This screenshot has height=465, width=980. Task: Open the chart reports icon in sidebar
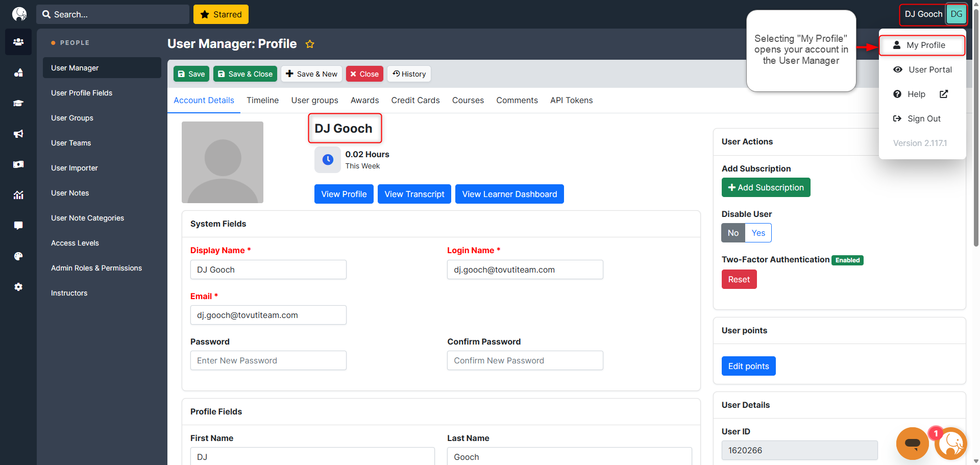click(x=18, y=195)
